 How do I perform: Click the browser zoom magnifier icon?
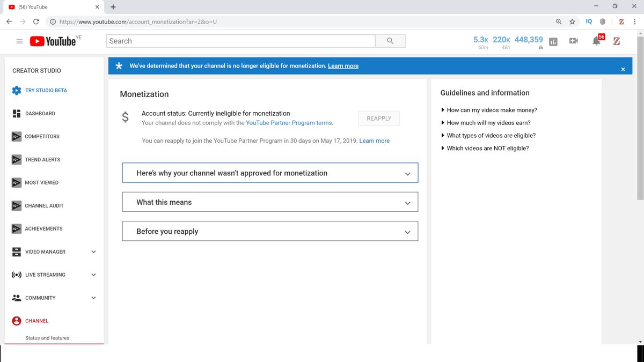[559, 22]
